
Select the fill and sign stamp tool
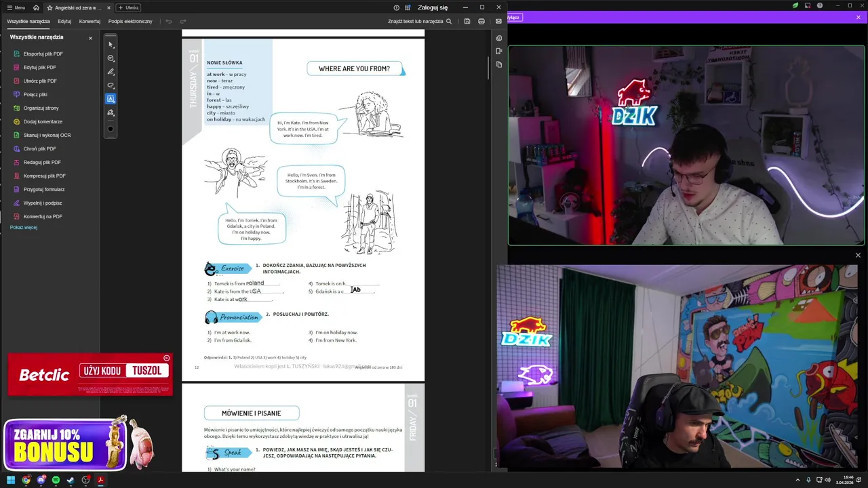tap(111, 113)
